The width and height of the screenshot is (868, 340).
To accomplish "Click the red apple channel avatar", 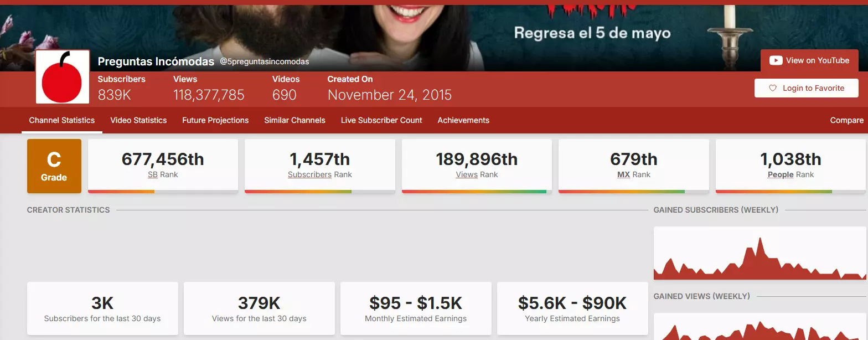I will [x=63, y=76].
